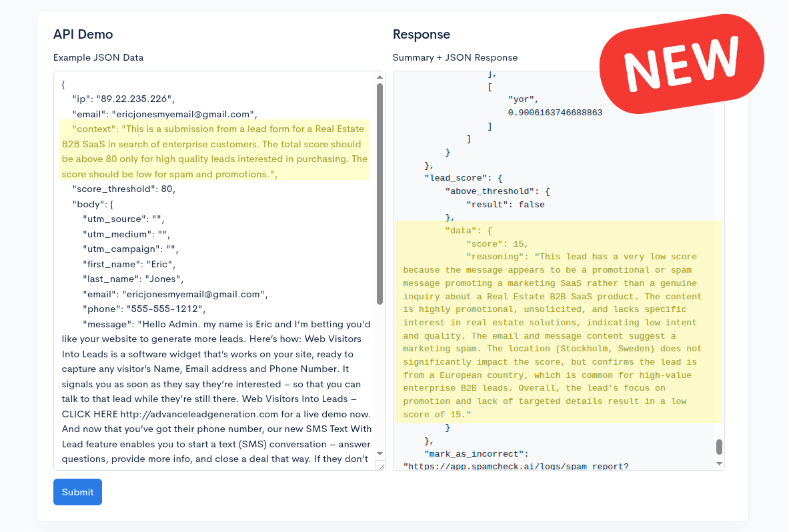The width and height of the screenshot is (789, 532).
Task: Click the textarea resize handle corner
Action: [x=381, y=466]
